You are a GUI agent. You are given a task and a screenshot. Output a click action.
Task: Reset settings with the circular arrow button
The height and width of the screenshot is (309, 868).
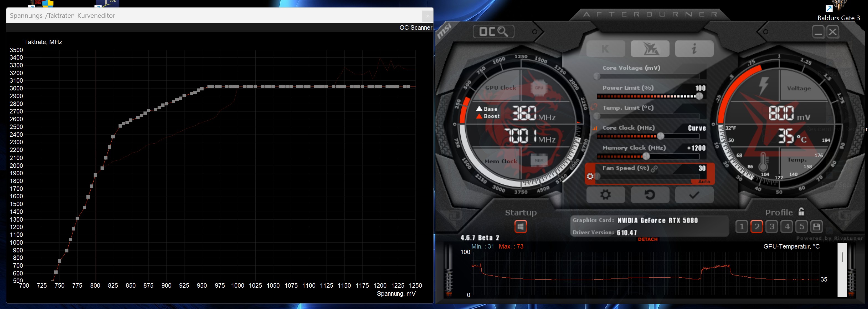pos(650,195)
